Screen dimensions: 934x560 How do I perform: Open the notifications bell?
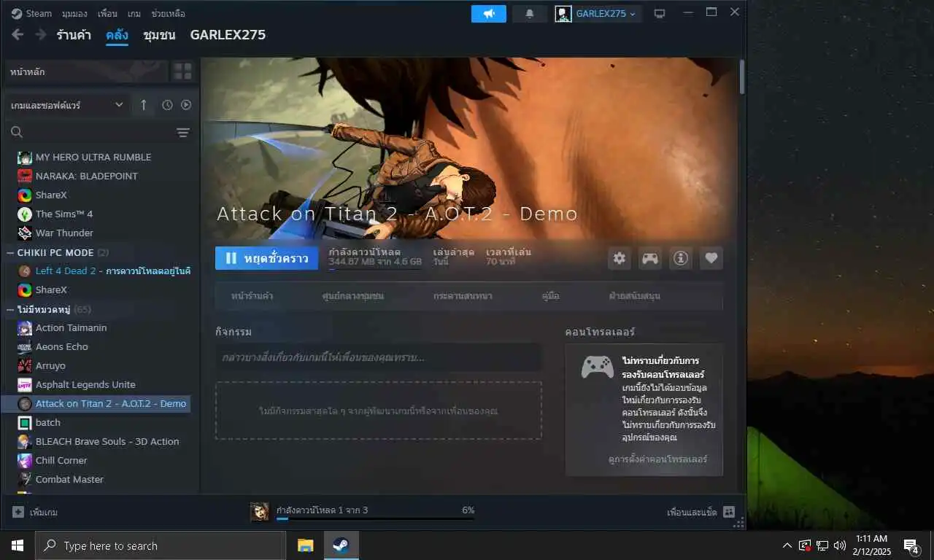click(x=530, y=14)
